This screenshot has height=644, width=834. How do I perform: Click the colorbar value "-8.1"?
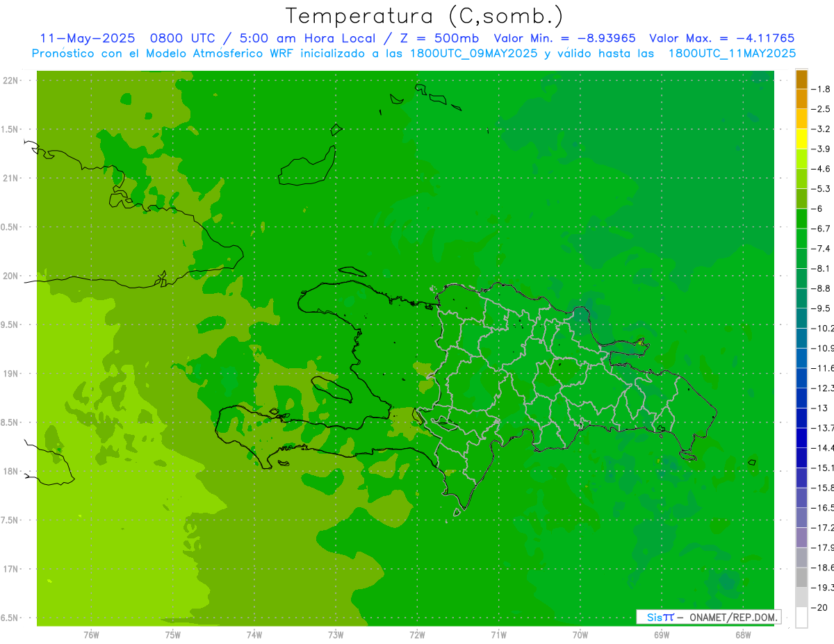click(821, 268)
